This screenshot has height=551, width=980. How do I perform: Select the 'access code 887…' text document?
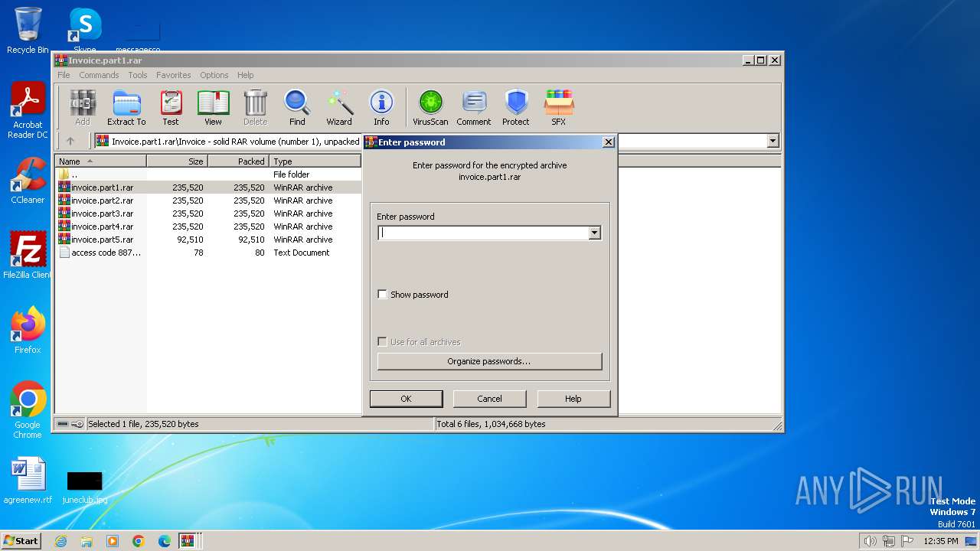(x=208, y=253)
